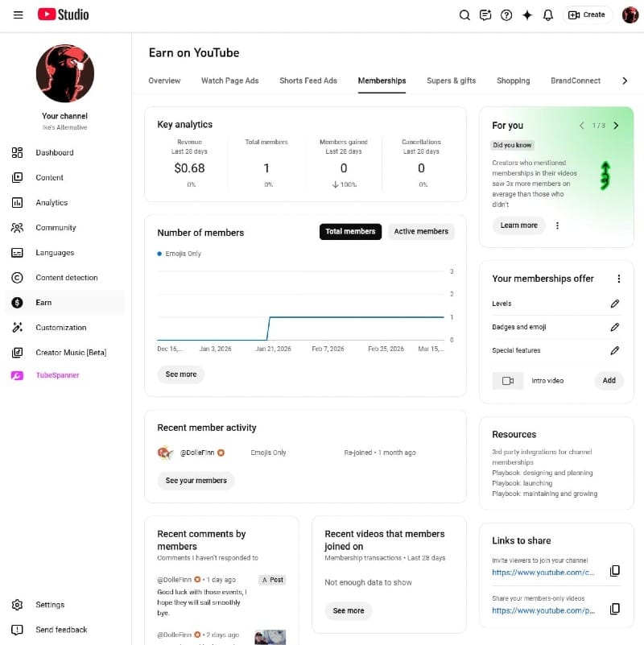Click Send feedback in the sidebar
The height and width of the screenshot is (645, 644).
[x=65, y=630]
